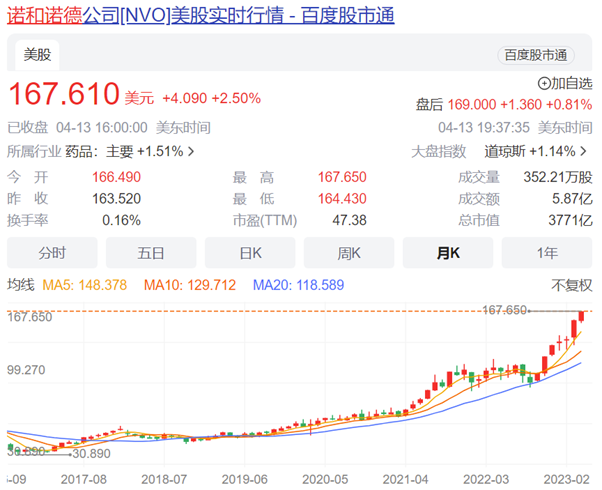
Task: Click the 2021-04 date label on chart axis
Action: click(x=405, y=479)
